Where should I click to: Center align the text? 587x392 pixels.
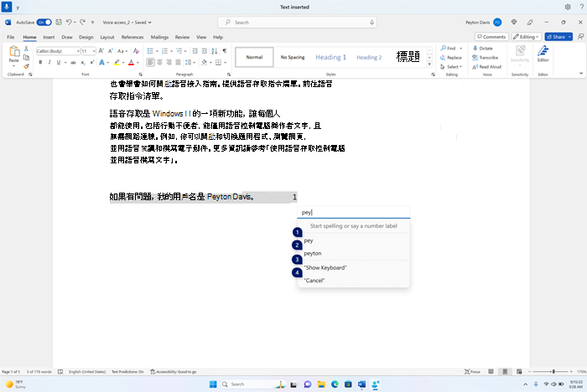click(159, 63)
